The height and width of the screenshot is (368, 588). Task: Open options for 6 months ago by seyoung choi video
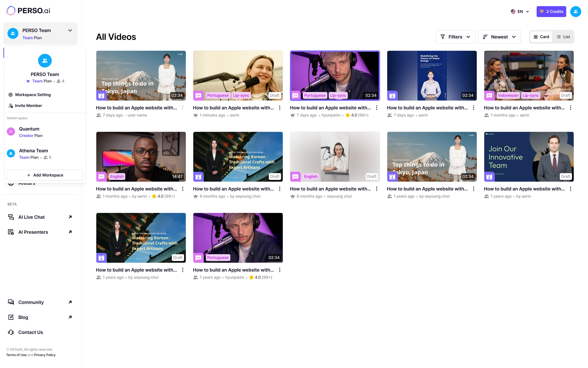click(x=280, y=189)
